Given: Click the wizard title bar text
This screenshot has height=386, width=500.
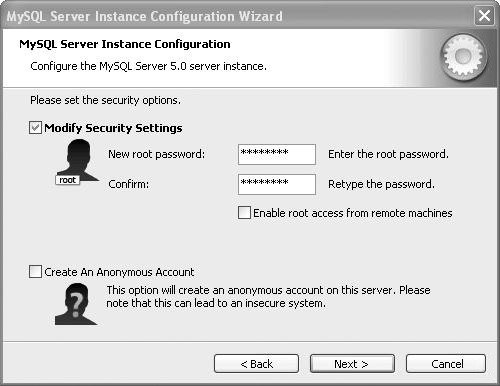Looking at the screenshot, I should [144, 16].
